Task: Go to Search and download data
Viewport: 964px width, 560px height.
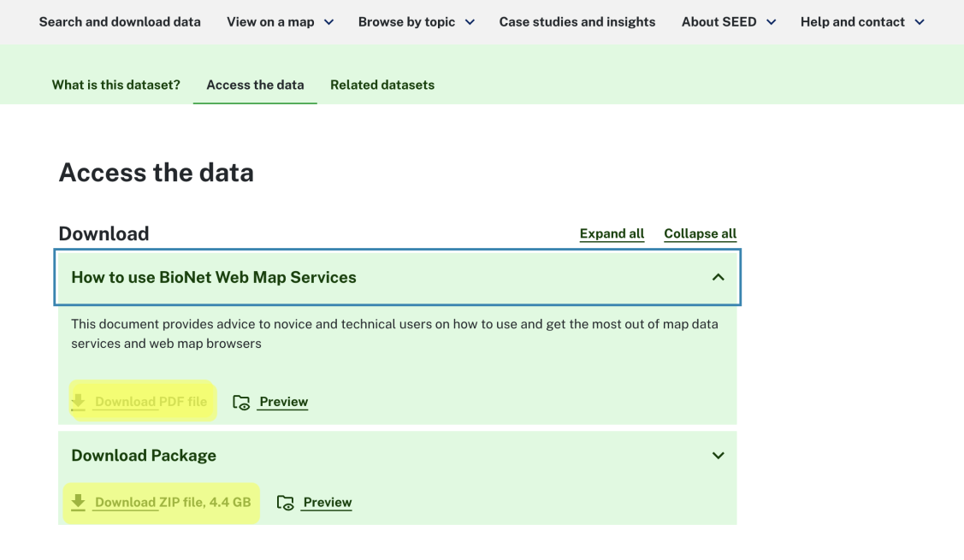Action: click(120, 22)
